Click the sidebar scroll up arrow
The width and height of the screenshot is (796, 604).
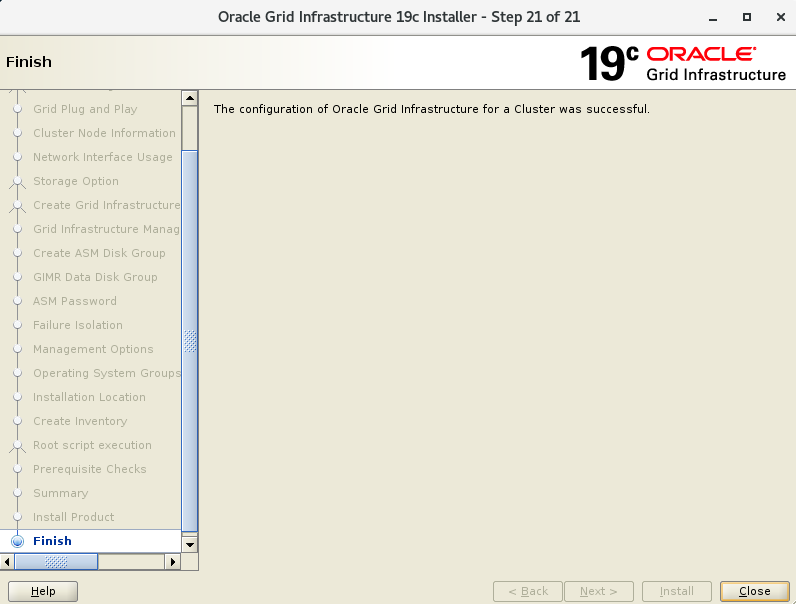click(x=190, y=98)
